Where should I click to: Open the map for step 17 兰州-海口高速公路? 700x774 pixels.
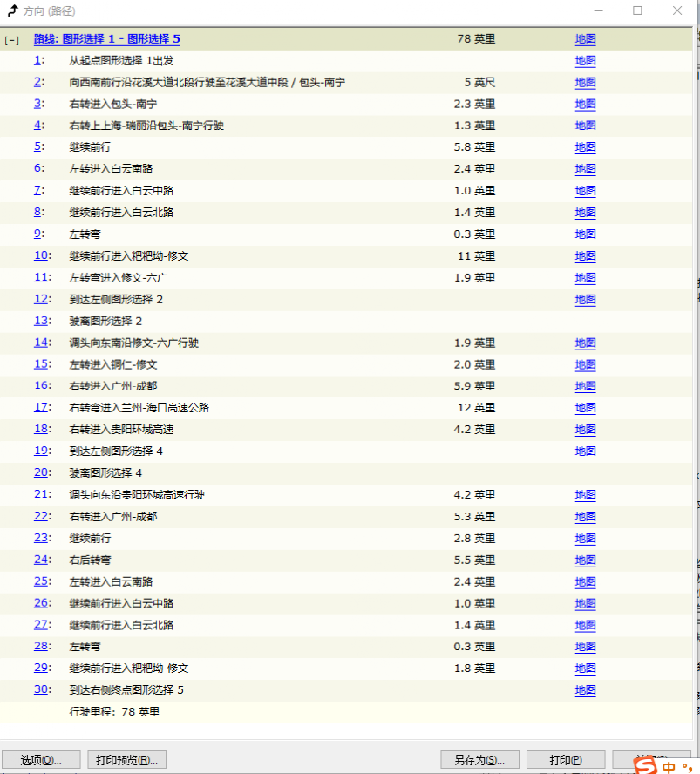click(x=584, y=407)
